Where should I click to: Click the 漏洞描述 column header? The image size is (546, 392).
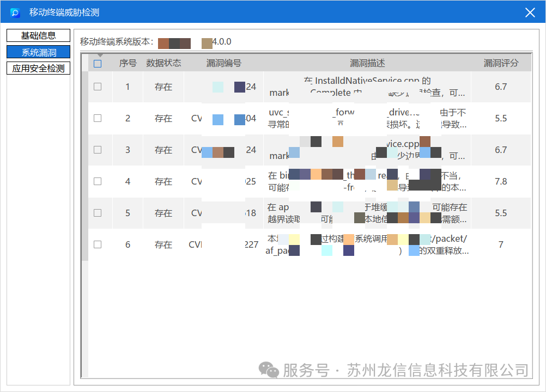coord(367,63)
